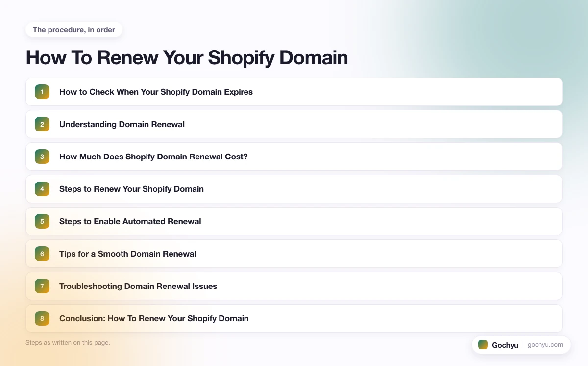
Task: Click the step 8 number badge
Action: [x=42, y=318]
